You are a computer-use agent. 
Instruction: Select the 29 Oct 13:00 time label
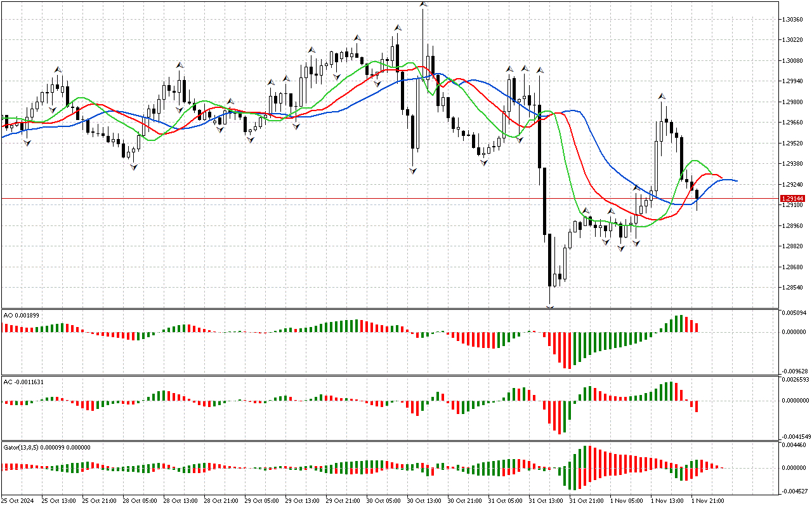coord(302,500)
